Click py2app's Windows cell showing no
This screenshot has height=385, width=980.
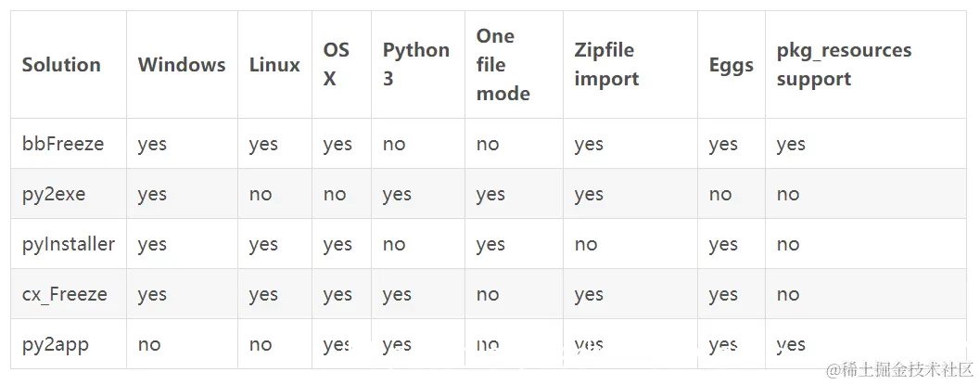149,344
